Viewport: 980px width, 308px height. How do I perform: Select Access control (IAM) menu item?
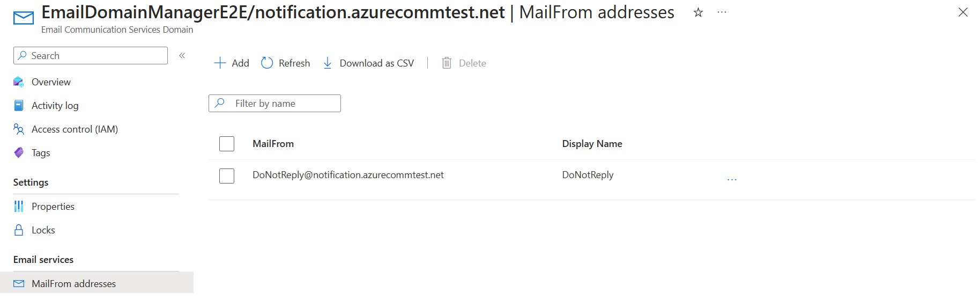coord(75,129)
